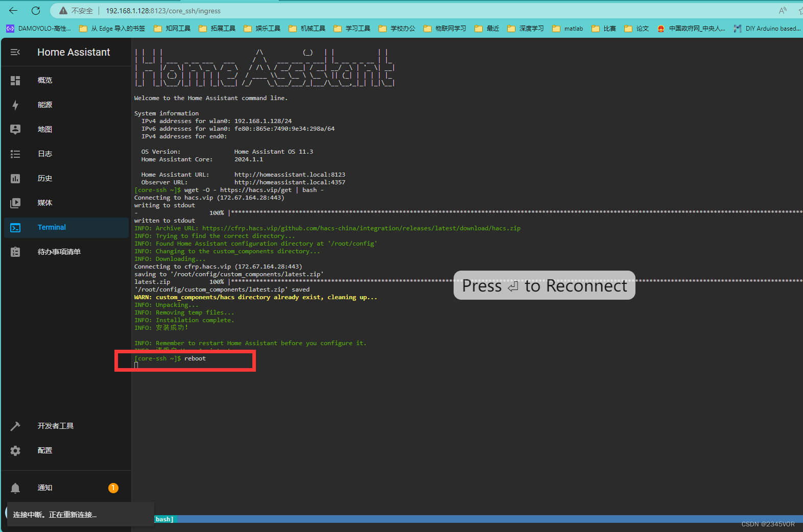Open the 配置 settings gear icon
Image resolution: width=803 pixels, height=532 pixels.
(15, 450)
